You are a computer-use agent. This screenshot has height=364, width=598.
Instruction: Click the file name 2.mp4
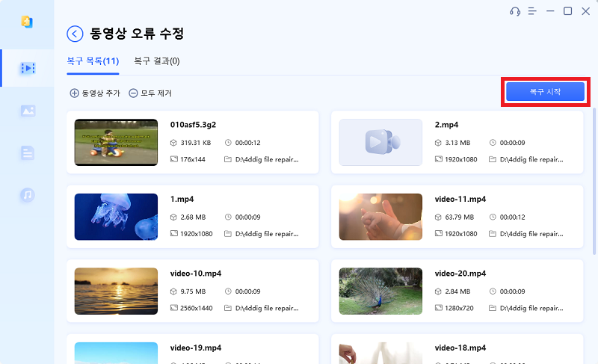446,125
